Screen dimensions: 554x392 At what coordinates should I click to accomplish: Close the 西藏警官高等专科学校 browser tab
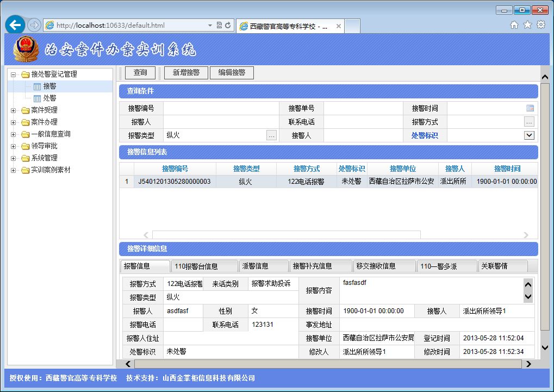(x=339, y=26)
